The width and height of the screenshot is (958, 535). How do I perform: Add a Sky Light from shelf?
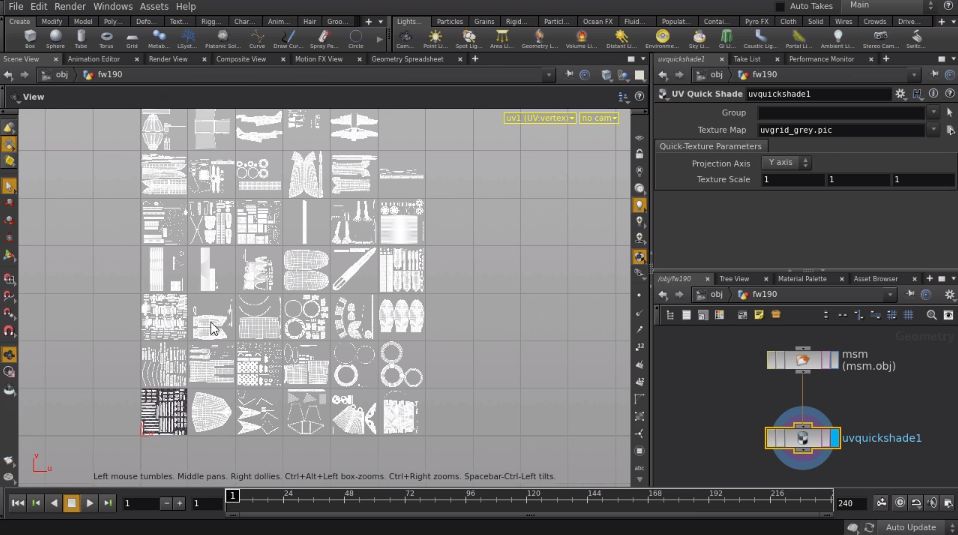(x=698, y=38)
